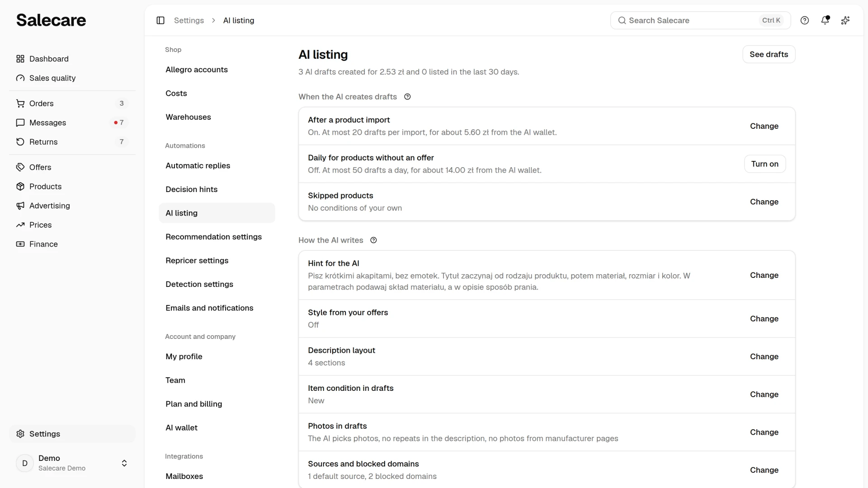Screen dimensions: 868x488
Task: Change the Description layout
Action: click(764, 357)
